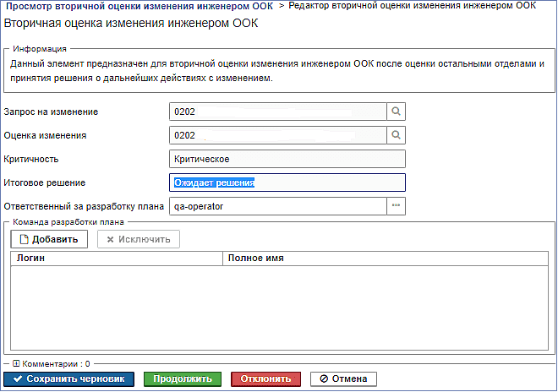Viewport: 558px width, 392px height.
Task: Sort by the Логин column header
Action: click(x=117, y=259)
